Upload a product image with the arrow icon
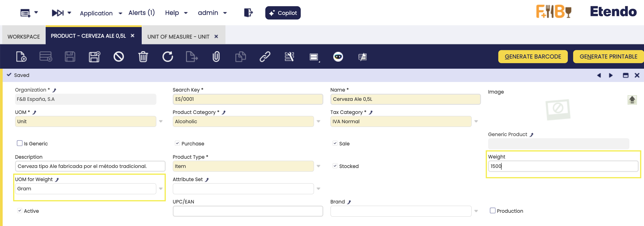This screenshot has width=644, height=226. click(x=632, y=100)
